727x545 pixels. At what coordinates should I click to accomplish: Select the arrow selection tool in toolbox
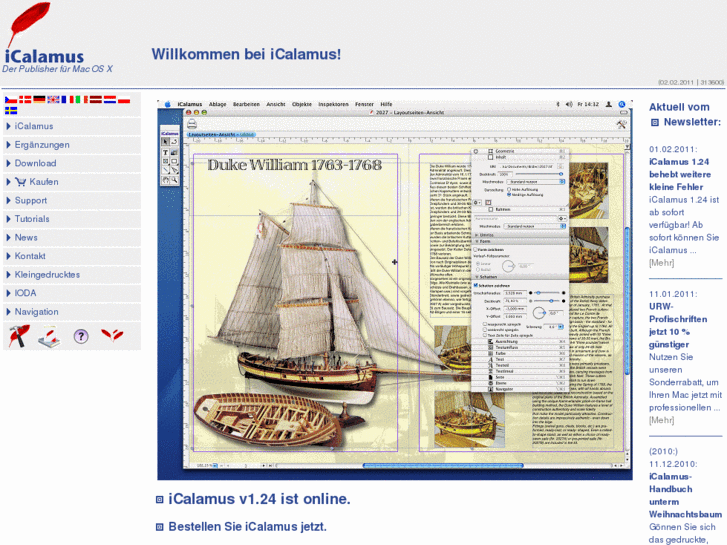pos(165,141)
